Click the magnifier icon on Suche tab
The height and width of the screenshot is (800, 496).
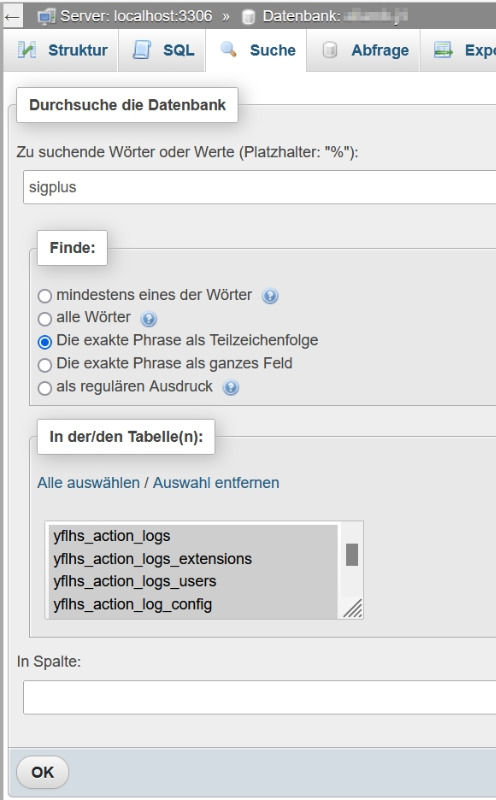pos(228,49)
